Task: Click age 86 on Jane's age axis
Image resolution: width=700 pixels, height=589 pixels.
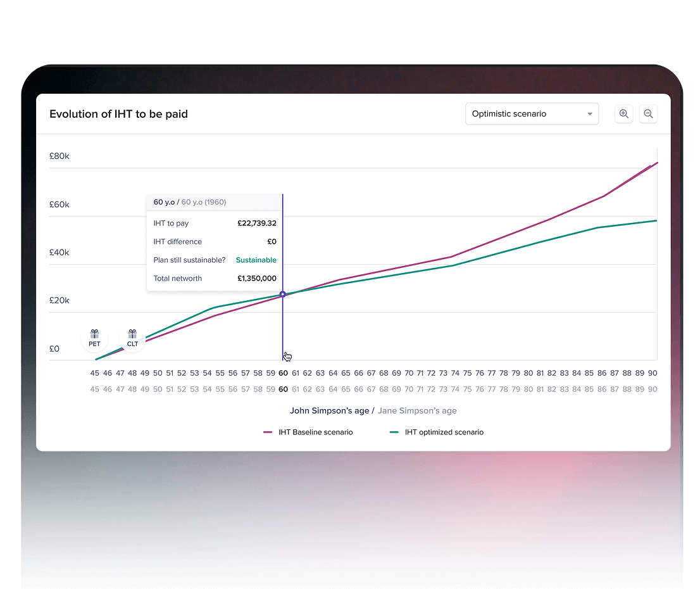Action: [x=602, y=389]
